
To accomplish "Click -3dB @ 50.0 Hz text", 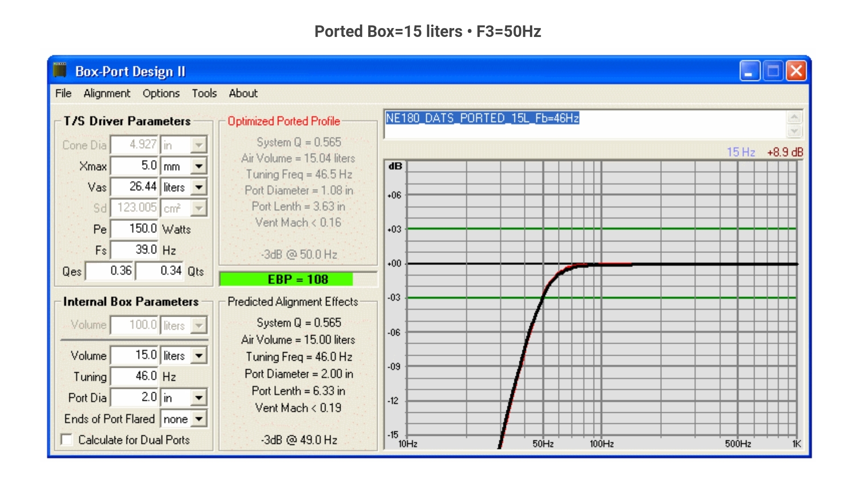I will (x=299, y=254).
